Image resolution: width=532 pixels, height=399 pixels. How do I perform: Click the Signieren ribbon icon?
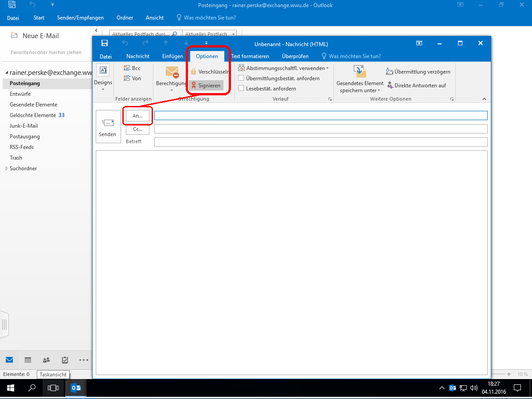pos(194,85)
